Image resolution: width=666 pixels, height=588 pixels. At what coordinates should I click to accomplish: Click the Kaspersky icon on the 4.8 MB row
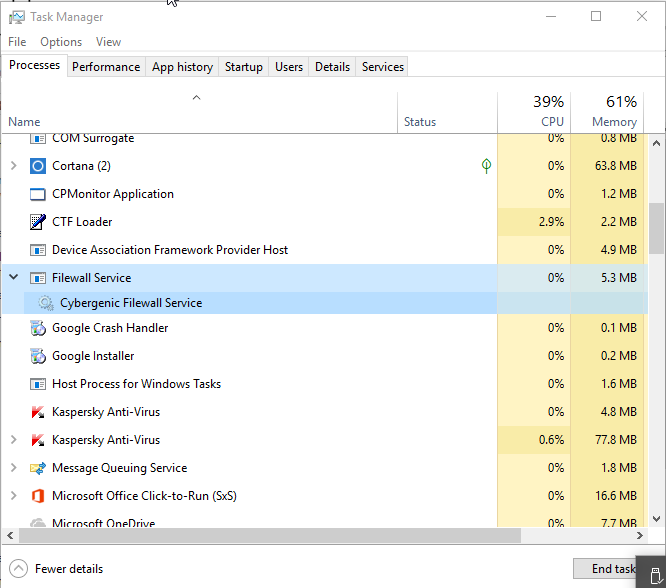[37, 412]
